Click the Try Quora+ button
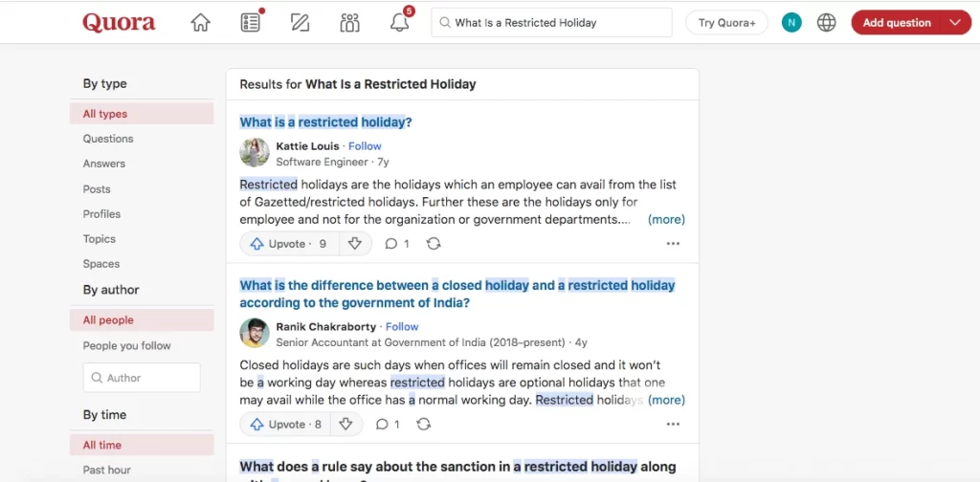Image resolution: width=980 pixels, height=482 pixels. [727, 23]
